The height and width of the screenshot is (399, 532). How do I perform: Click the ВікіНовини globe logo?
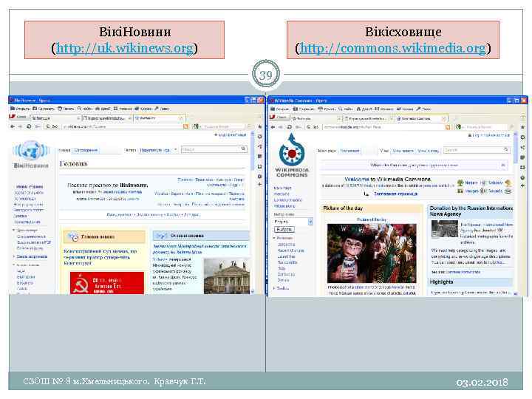(x=31, y=151)
